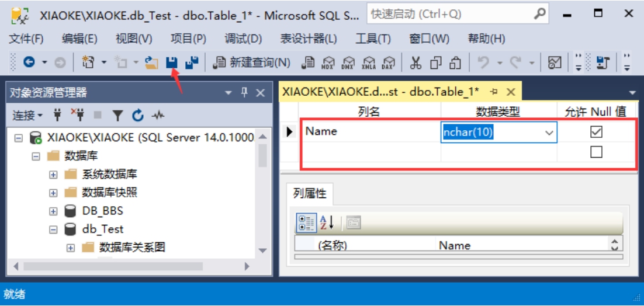The image size is (644, 306).
Task: Open the Object Explorer window options dropdown arrow
Action: (228, 93)
